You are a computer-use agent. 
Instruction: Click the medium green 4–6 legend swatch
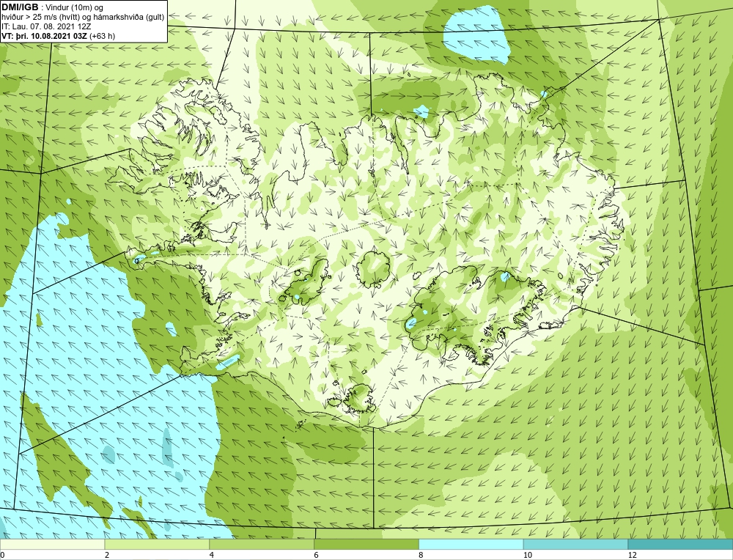262,544
